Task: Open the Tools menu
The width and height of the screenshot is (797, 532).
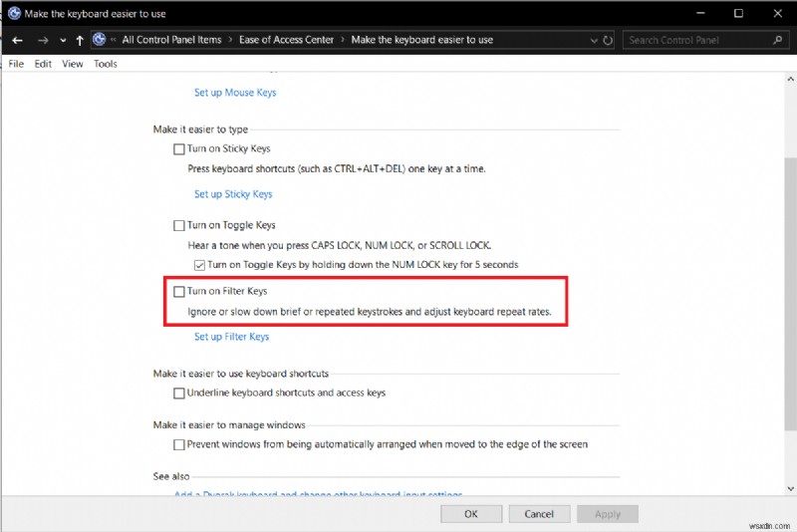Action: (106, 64)
